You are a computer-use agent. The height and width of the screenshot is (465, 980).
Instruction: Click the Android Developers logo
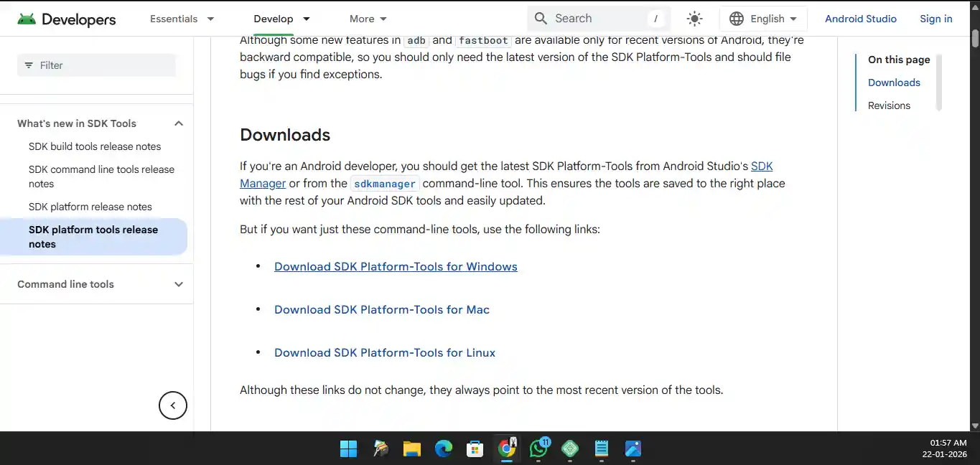click(x=67, y=19)
